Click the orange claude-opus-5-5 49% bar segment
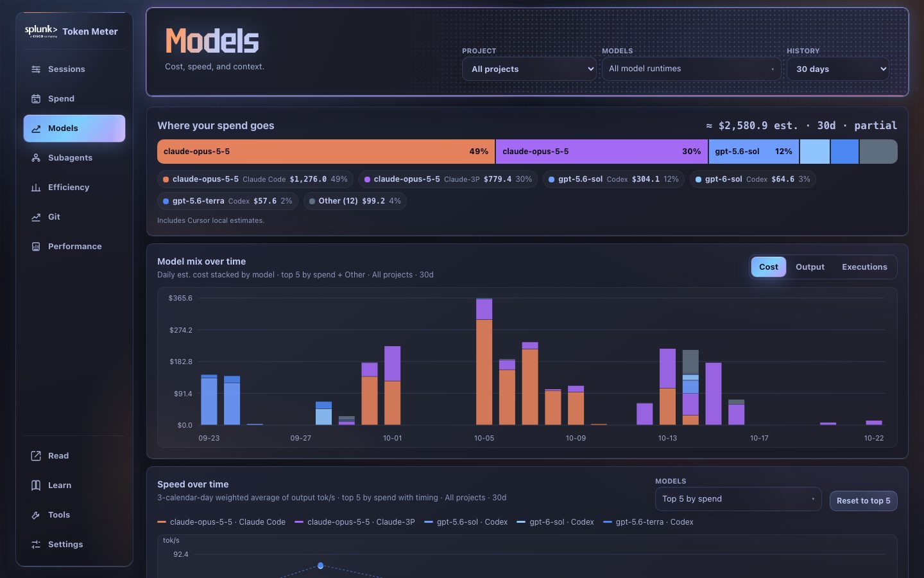 326,152
